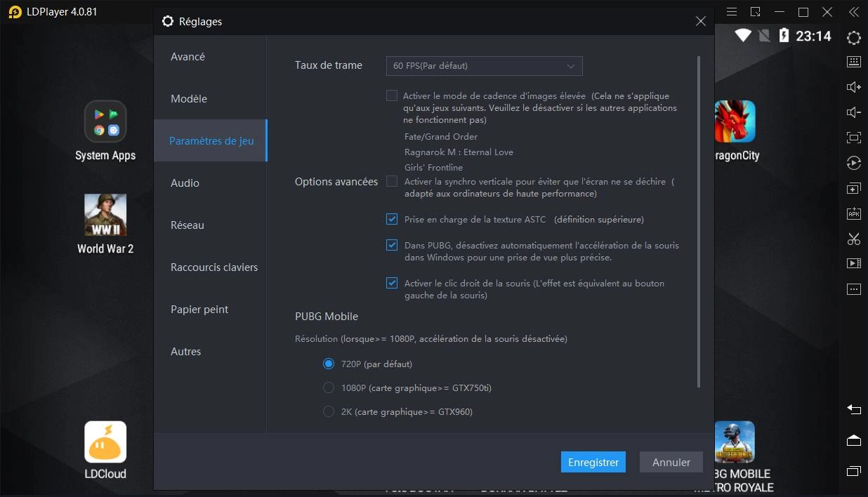
Task: Open the Papier peint tab
Action: click(x=210, y=309)
